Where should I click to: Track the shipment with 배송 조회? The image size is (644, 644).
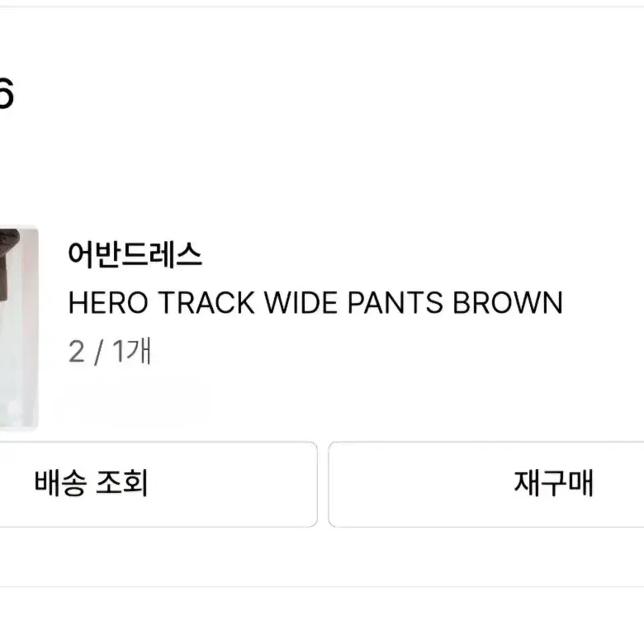[x=159, y=484]
